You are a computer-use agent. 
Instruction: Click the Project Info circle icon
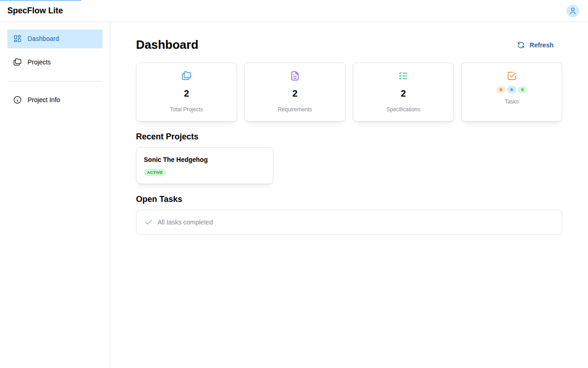tap(17, 100)
